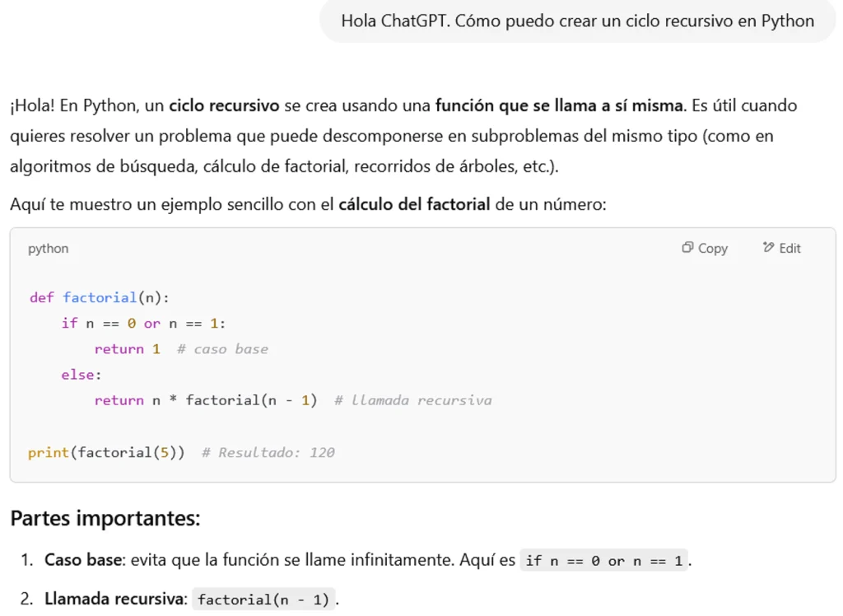
Task: Click the bold 'Llamada recursiva' list item
Action: point(115,599)
